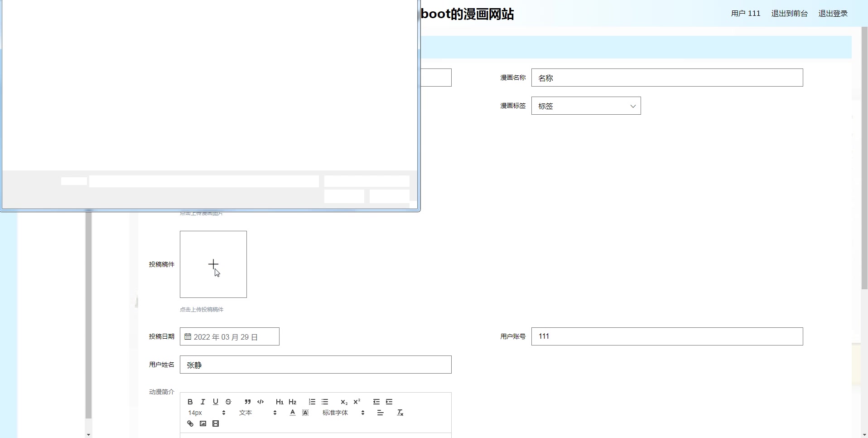The image size is (868, 438).
Task: Insert an image via the editor toolbar
Action: pyautogui.click(x=203, y=423)
